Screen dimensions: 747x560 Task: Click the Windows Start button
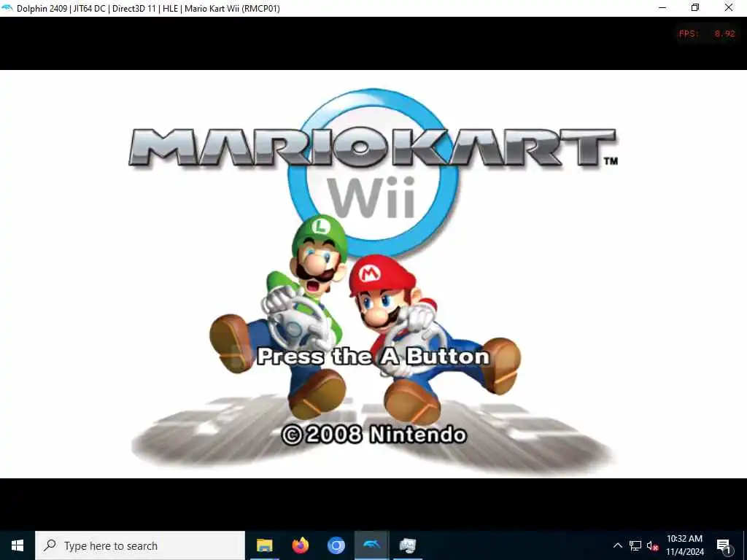(18, 545)
